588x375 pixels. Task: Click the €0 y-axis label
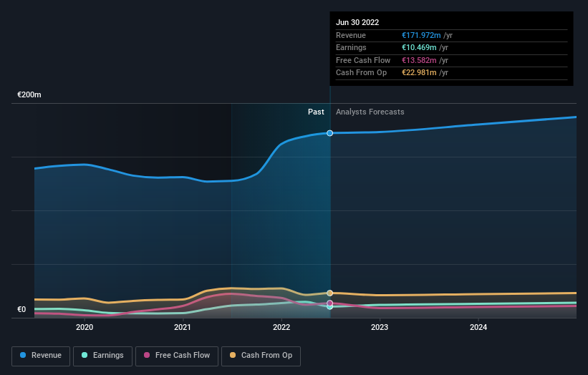pyautogui.click(x=21, y=309)
